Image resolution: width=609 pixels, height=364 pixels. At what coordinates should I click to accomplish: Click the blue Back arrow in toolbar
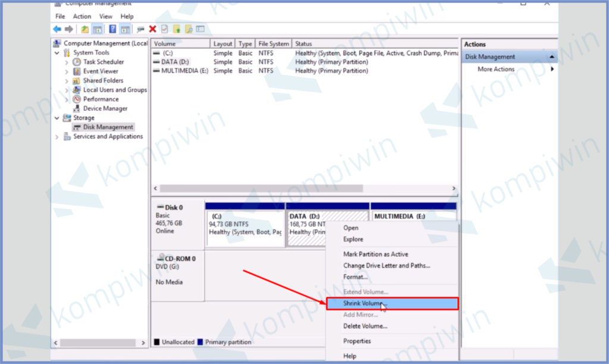57,29
